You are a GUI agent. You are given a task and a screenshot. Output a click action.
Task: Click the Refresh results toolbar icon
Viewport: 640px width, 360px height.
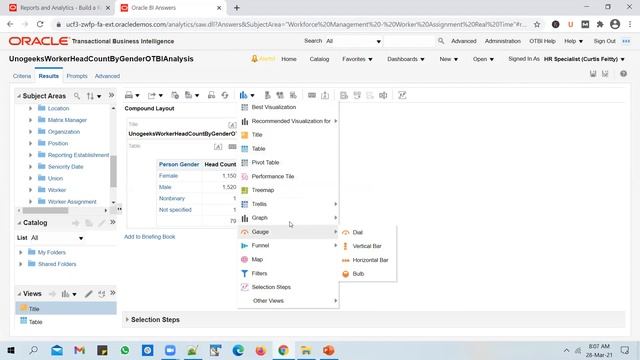225,95
